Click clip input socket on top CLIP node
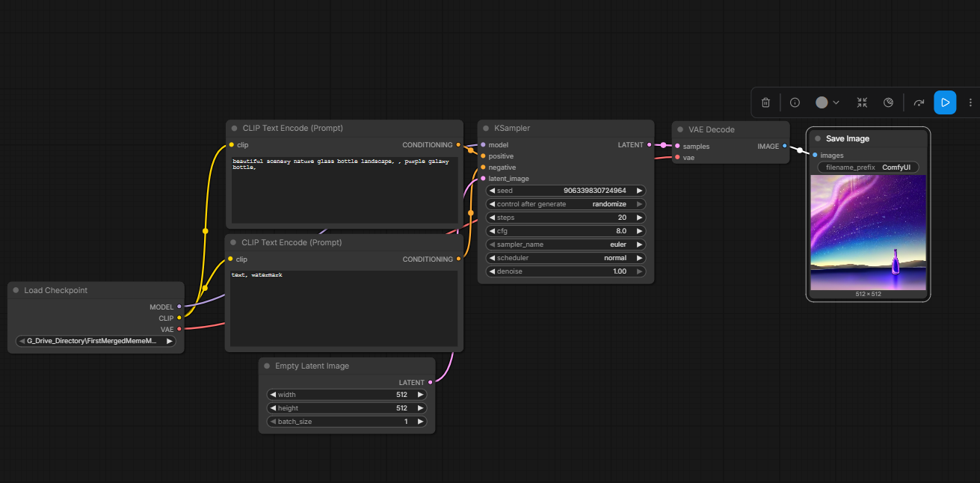This screenshot has height=483, width=980. 232,144
